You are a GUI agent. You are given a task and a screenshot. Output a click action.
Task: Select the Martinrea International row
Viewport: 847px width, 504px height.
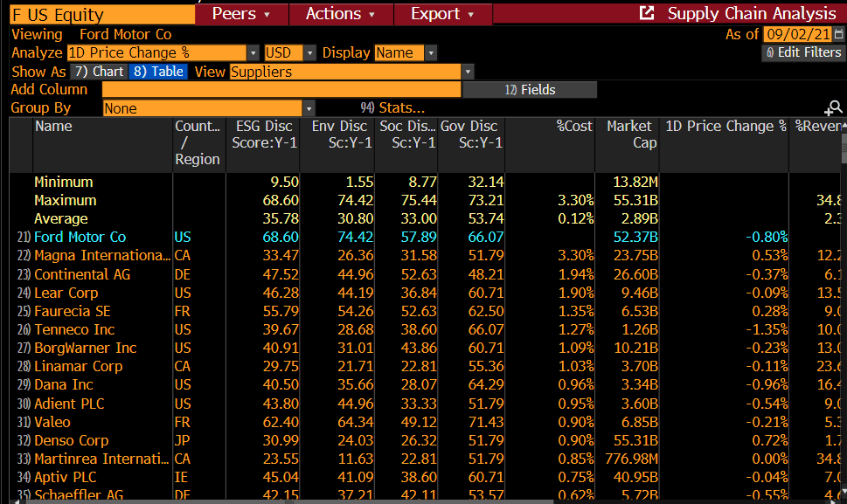[x=427, y=458]
